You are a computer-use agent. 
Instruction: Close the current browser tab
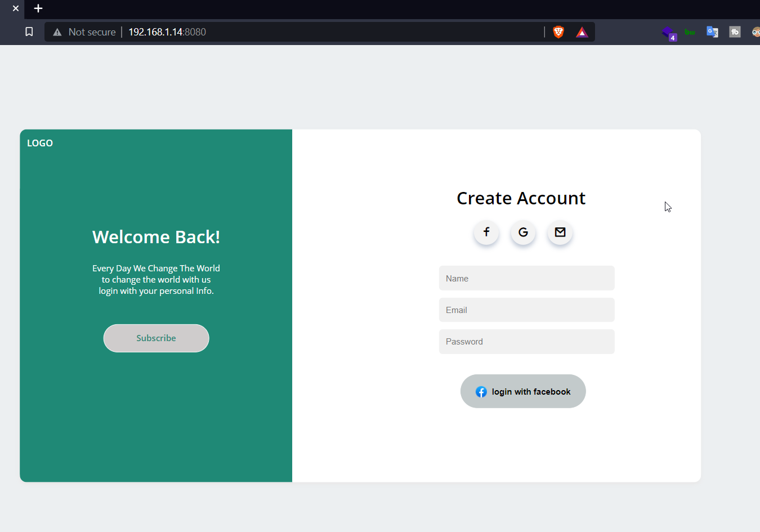point(16,8)
